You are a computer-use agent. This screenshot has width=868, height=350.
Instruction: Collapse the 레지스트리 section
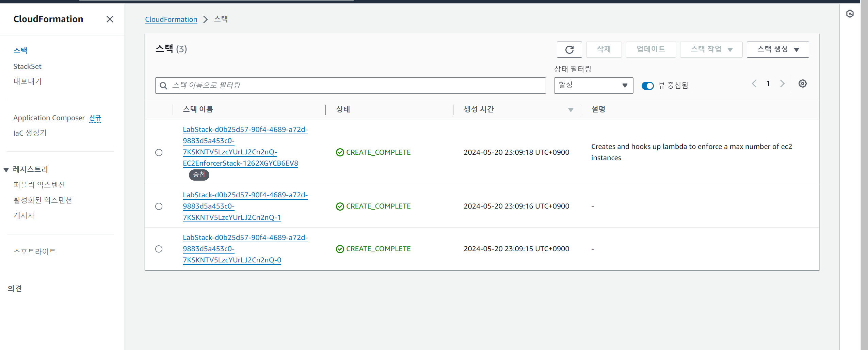pyautogui.click(x=6, y=170)
